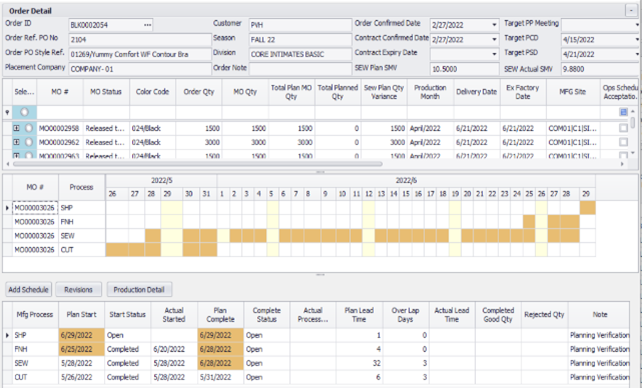The height and width of the screenshot is (388, 642).
Task: Collapse the Order Detail panel button
Action: pyautogui.click(x=631, y=10)
